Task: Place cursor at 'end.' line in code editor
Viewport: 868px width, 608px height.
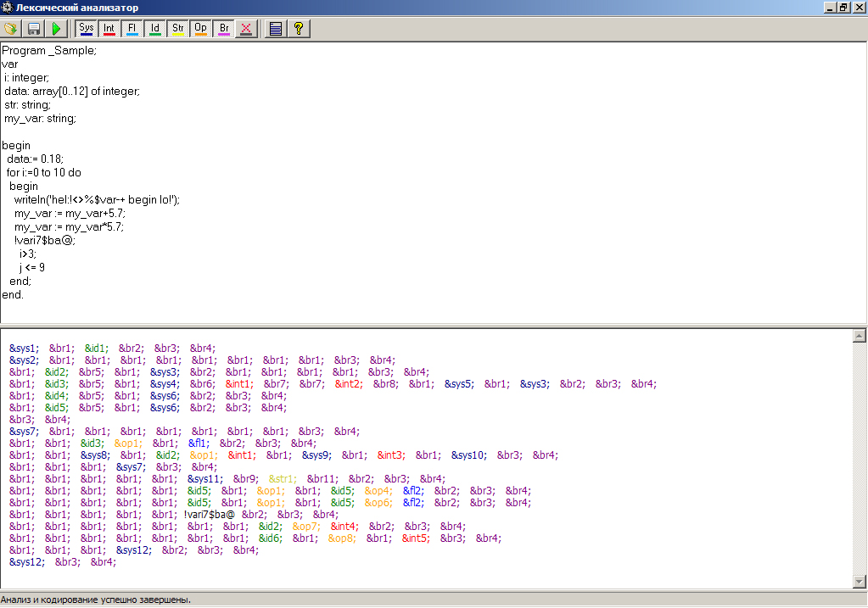Action: (x=14, y=294)
